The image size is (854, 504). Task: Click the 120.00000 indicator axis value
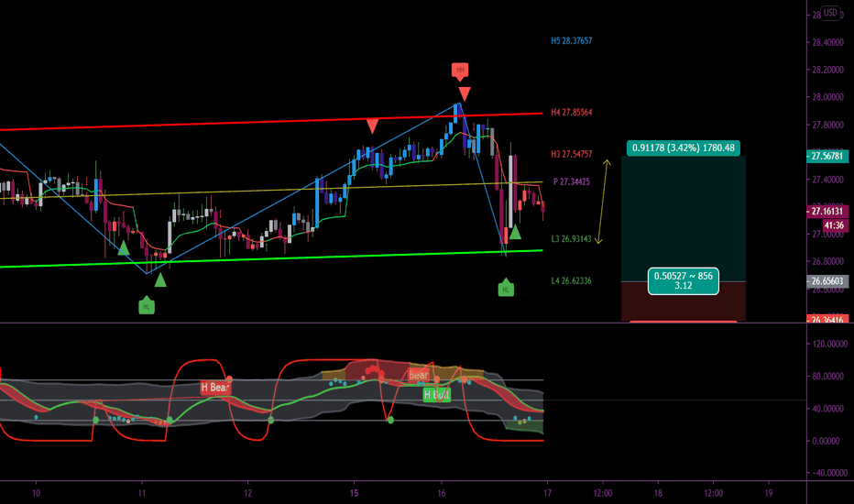(x=830, y=344)
